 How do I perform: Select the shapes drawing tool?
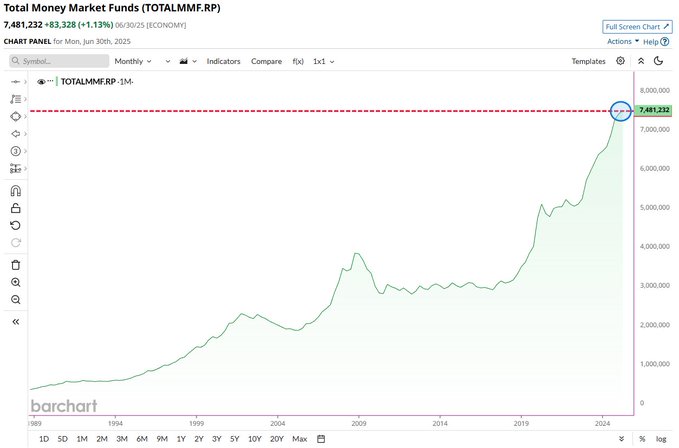(x=16, y=116)
